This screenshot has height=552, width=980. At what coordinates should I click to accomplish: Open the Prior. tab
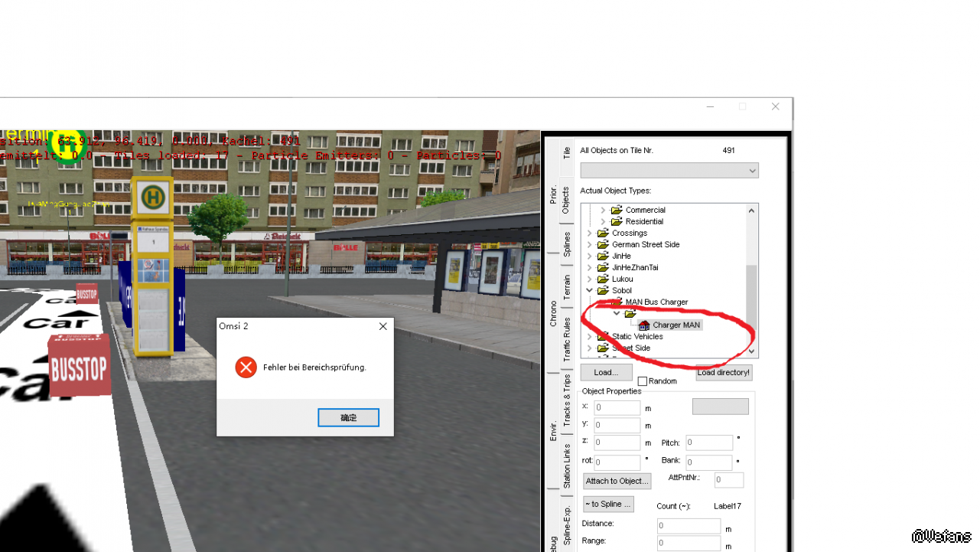(553, 194)
